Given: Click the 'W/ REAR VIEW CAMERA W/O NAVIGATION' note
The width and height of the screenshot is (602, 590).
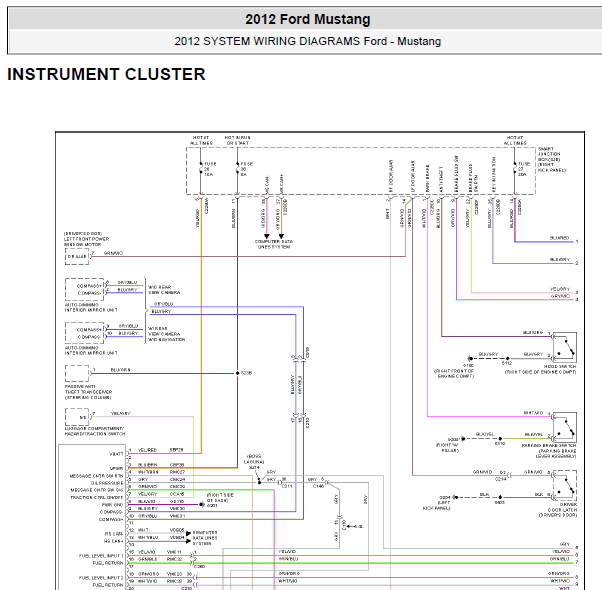Looking at the screenshot, I should (x=167, y=334).
